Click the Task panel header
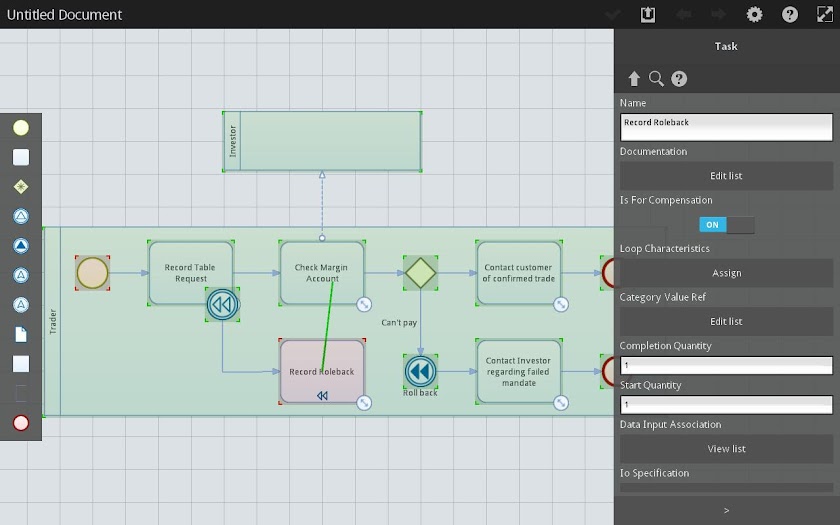The width and height of the screenshot is (840, 525). pyautogui.click(x=726, y=47)
